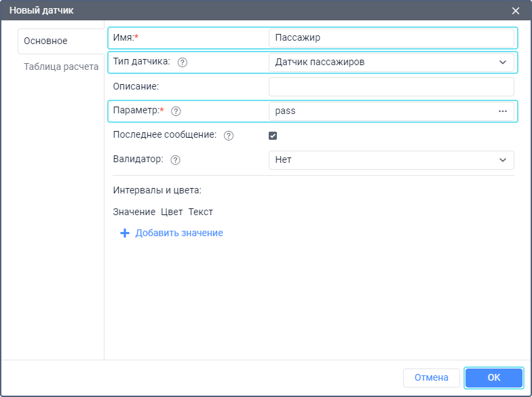Click the plus icon to add value

point(124,233)
